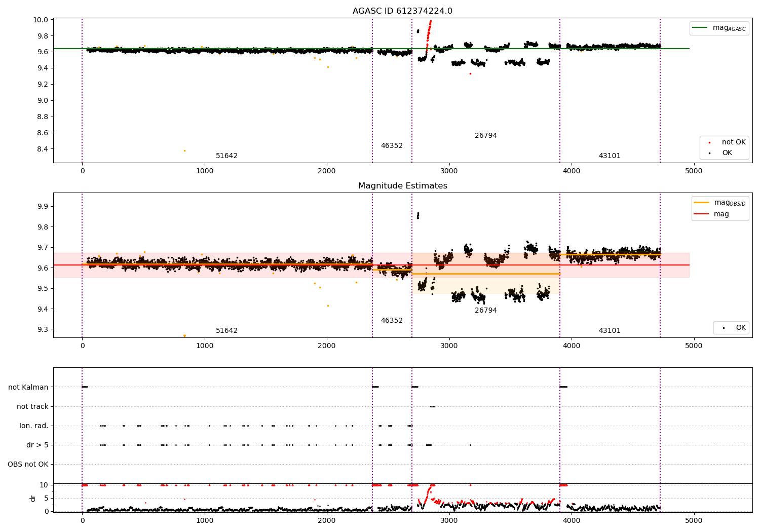Click the "not track" flag marker in bottom plot

432,406
